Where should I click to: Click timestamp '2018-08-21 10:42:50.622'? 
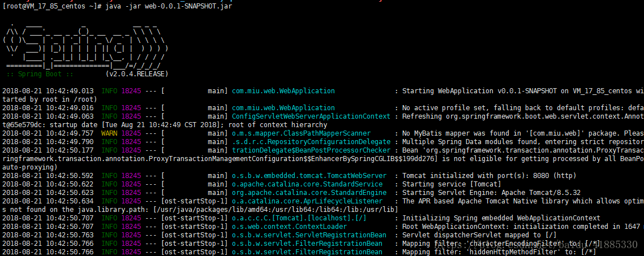click(48, 184)
